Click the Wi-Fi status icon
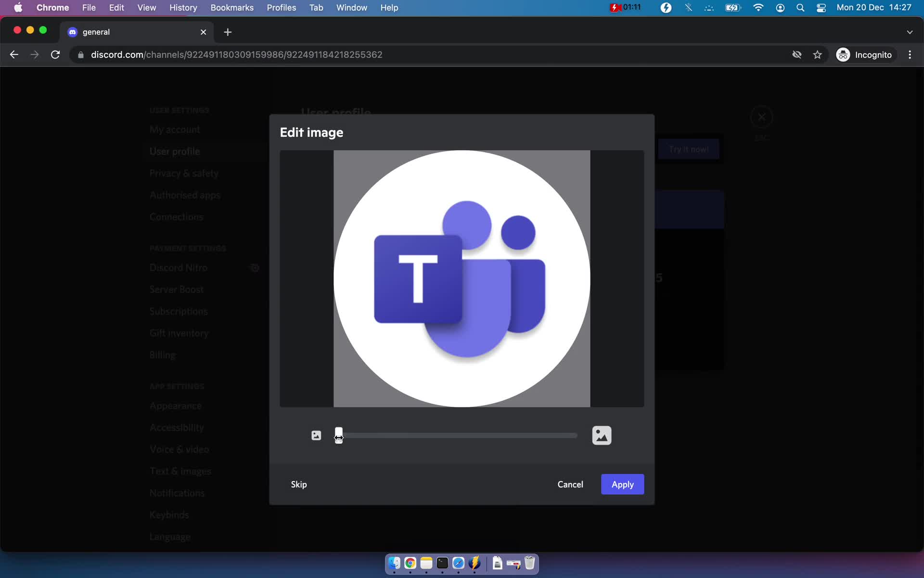Viewport: 924px width, 578px height. coord(758,7)
